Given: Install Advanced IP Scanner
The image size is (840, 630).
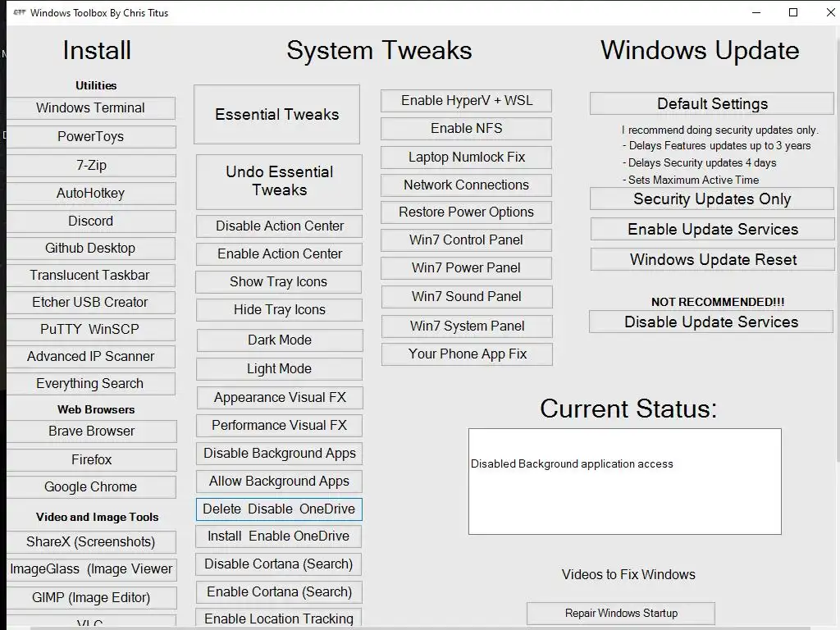Looking at the screenshot, I should click(x=91, y=356).
